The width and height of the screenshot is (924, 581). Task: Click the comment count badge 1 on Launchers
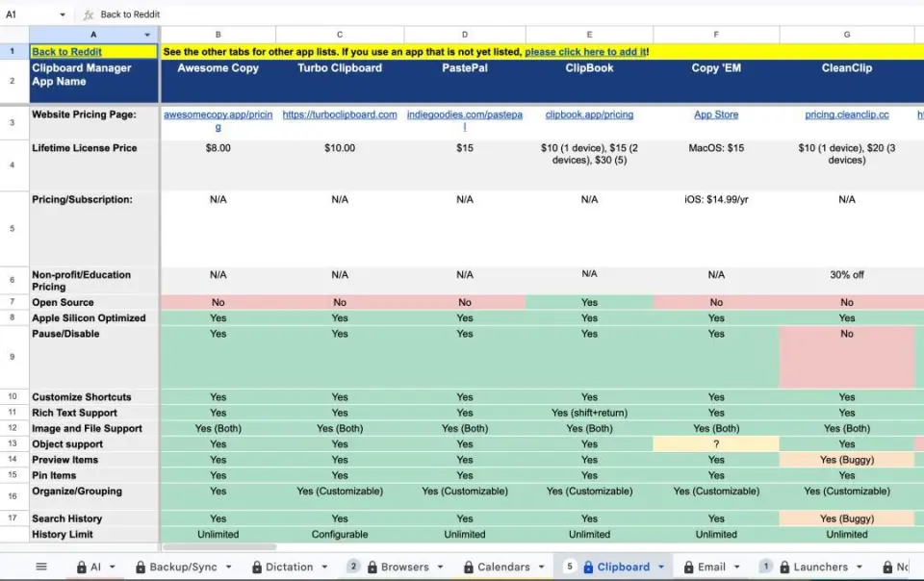765,567
